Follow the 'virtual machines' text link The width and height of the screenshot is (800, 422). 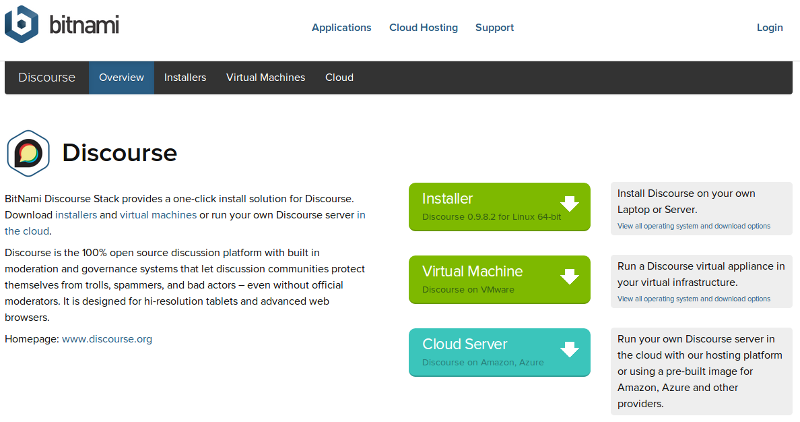click(x=158, y=215)
